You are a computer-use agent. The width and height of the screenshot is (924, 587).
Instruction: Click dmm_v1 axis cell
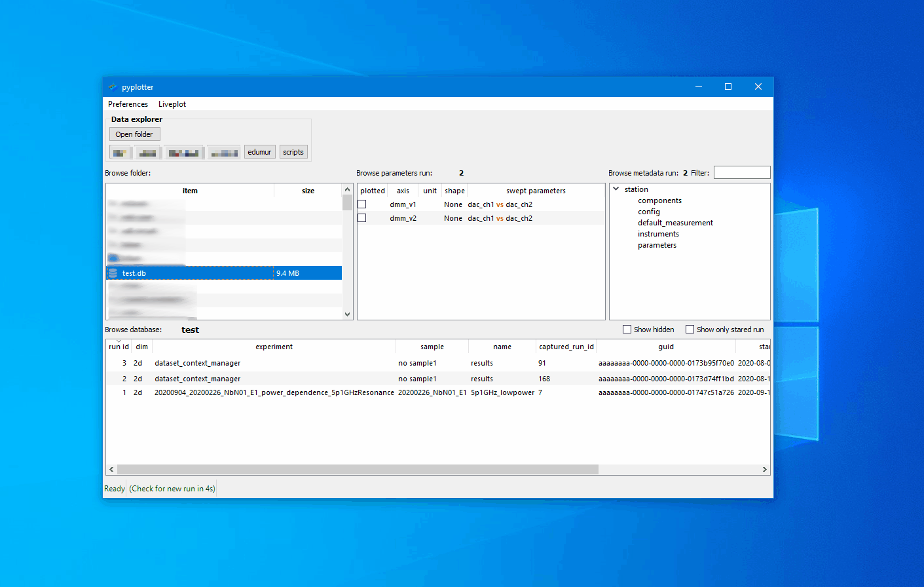point(403,204)
